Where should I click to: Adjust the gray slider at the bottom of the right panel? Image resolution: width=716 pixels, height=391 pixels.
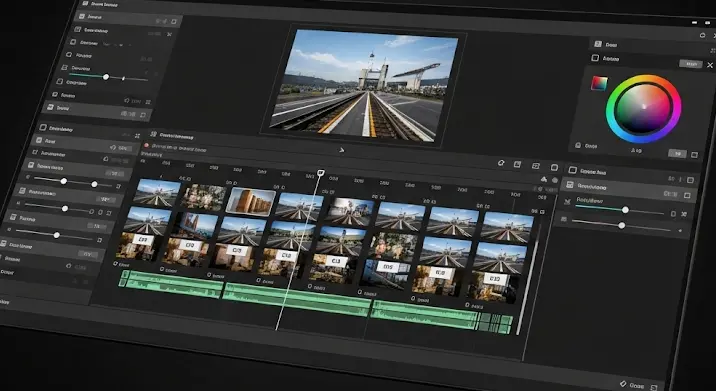tap(621, 225)
